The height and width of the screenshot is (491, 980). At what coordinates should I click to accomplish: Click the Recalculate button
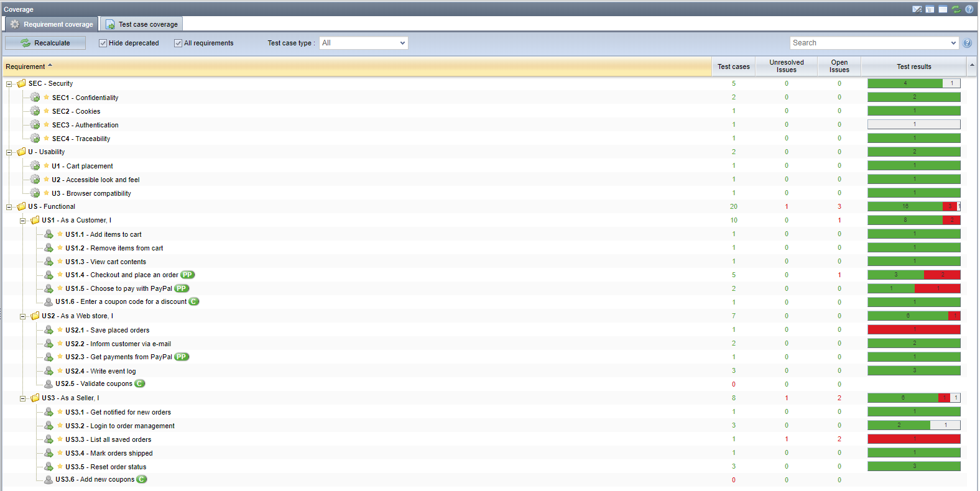click(46, 43)
